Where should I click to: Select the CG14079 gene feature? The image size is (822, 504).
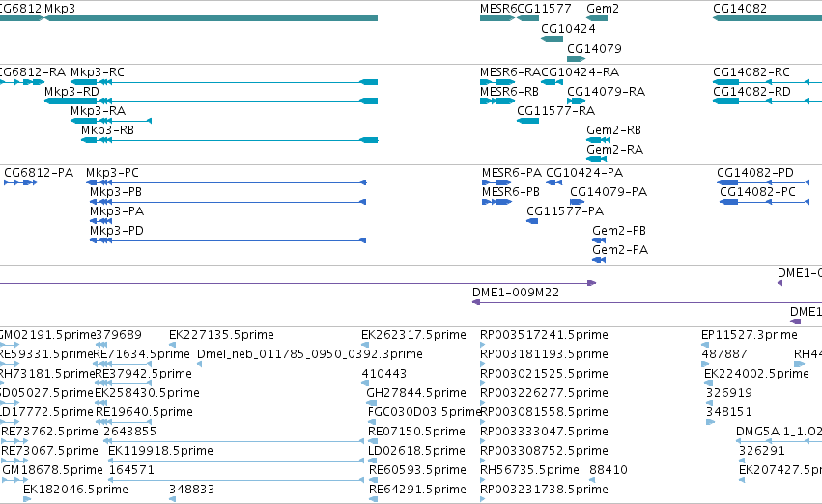pyautogui.click(x=576, y=59)
